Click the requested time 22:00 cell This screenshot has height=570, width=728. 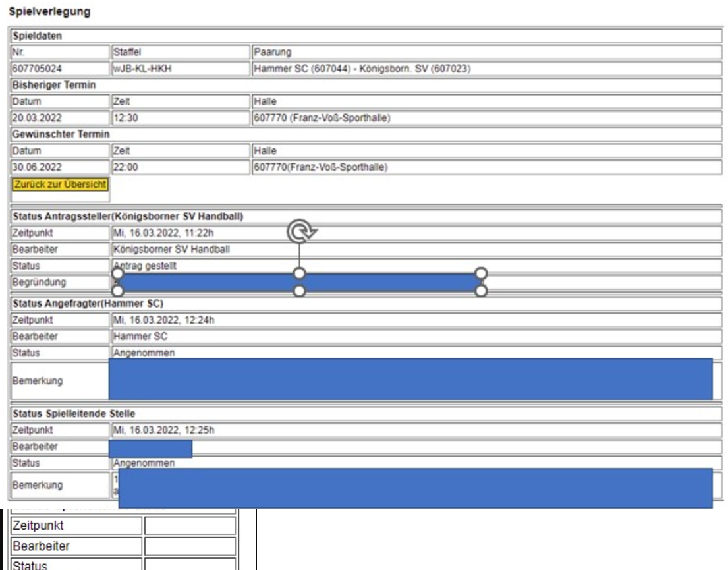[180, 167]
